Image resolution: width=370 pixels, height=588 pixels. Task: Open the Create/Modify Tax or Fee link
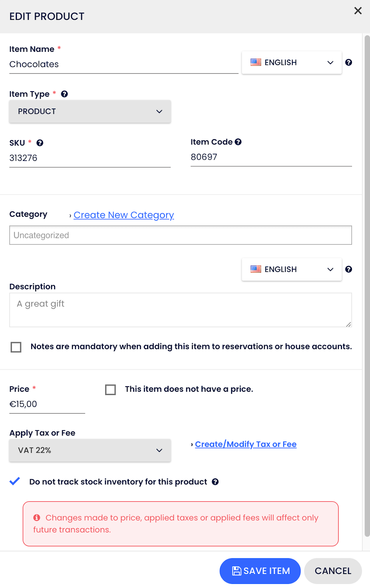[x=246, y=444]
